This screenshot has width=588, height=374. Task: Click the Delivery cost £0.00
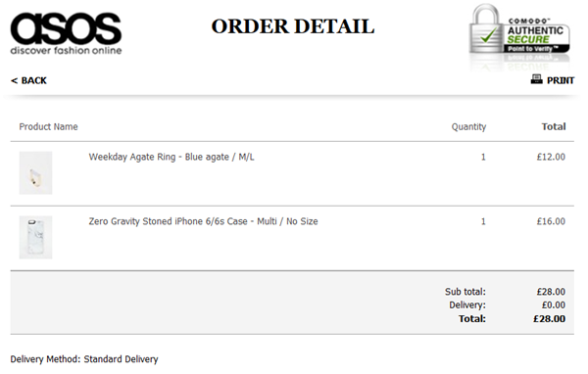pyautogui.click(x=554, y=305)
